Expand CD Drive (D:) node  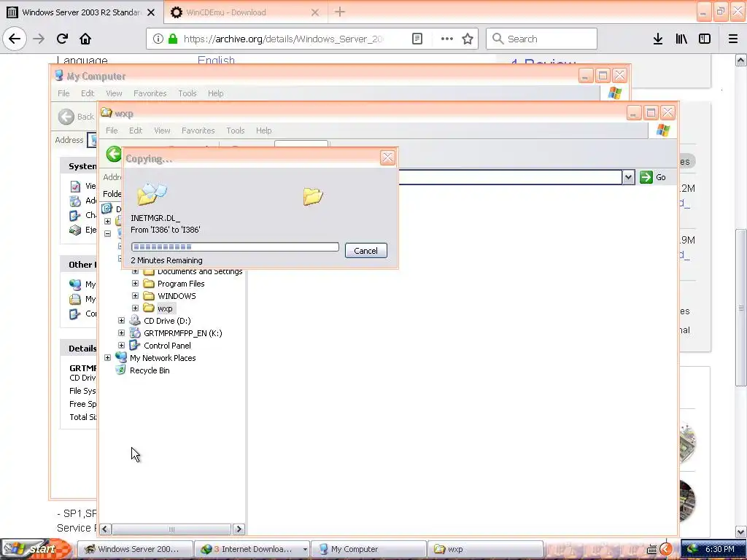click(122, 321)
